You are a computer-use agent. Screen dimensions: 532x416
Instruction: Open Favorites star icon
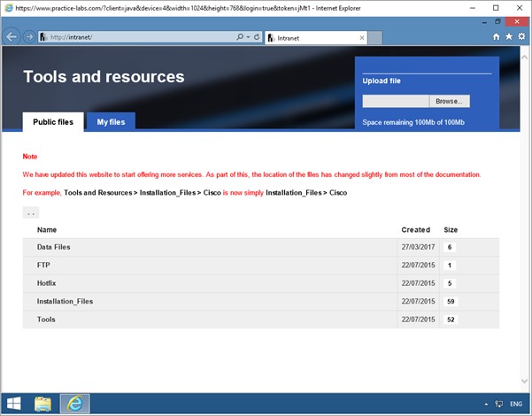coord(509,36)
